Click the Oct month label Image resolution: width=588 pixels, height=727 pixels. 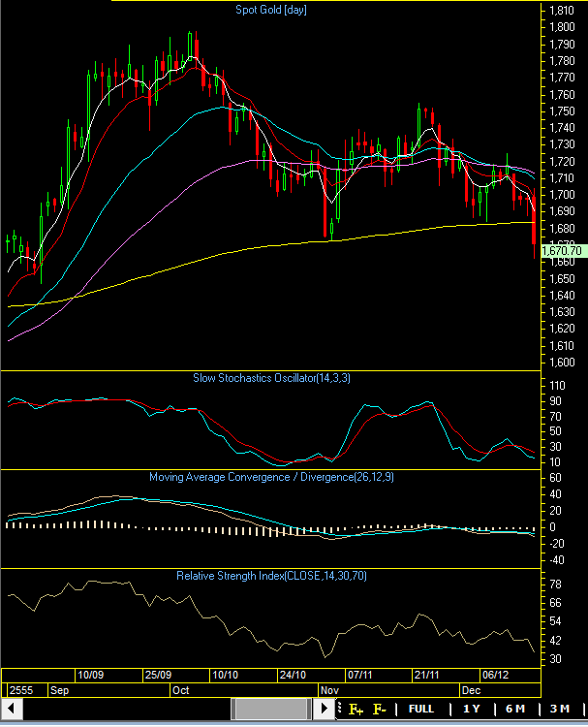181,691
